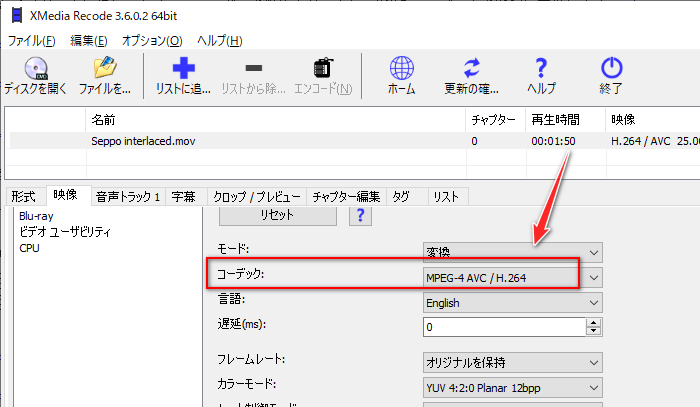700x407 pixels.
Task: Switch to the List (リスト) tab
Action: pos(446,196)
